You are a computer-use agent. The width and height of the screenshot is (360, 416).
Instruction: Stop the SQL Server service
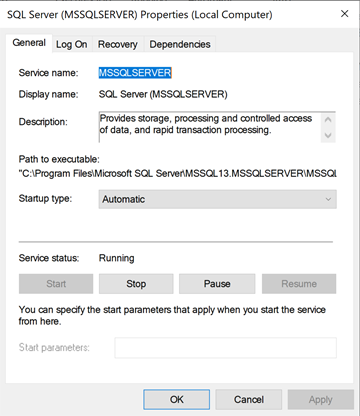[136, 284]
